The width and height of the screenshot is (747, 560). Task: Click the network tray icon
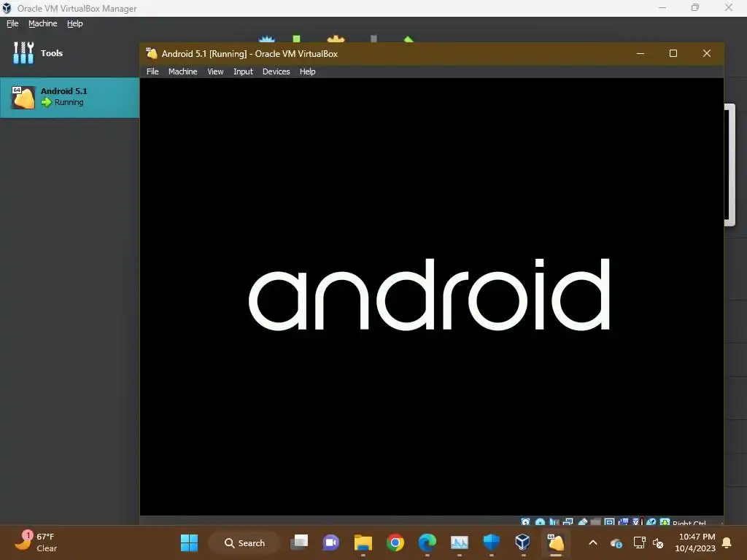[x=639, y=542]
